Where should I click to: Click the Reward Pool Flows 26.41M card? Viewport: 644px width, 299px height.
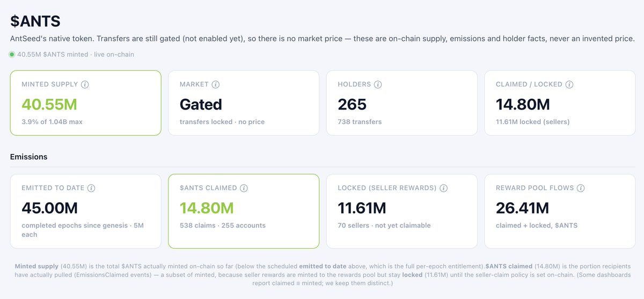pyautogui.click(x=560, y=211)
